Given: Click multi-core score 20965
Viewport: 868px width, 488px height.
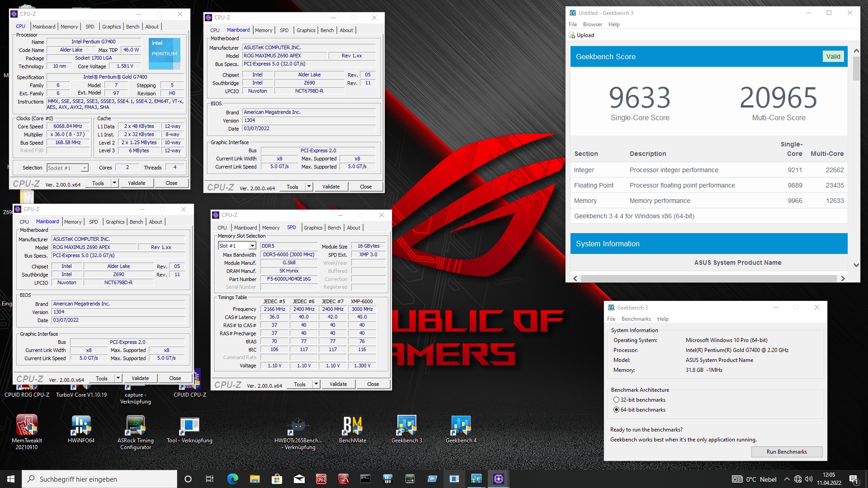Looking at the screenshot, I should tap(778, 98).
